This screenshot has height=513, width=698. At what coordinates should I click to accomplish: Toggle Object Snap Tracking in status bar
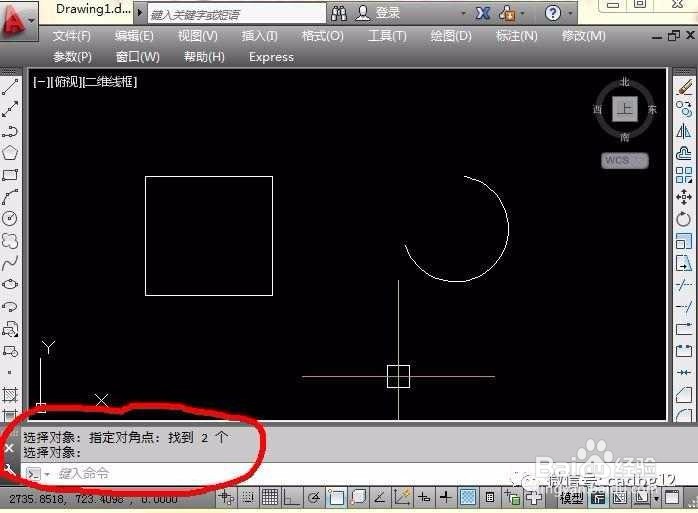click(x=380, y=497)
